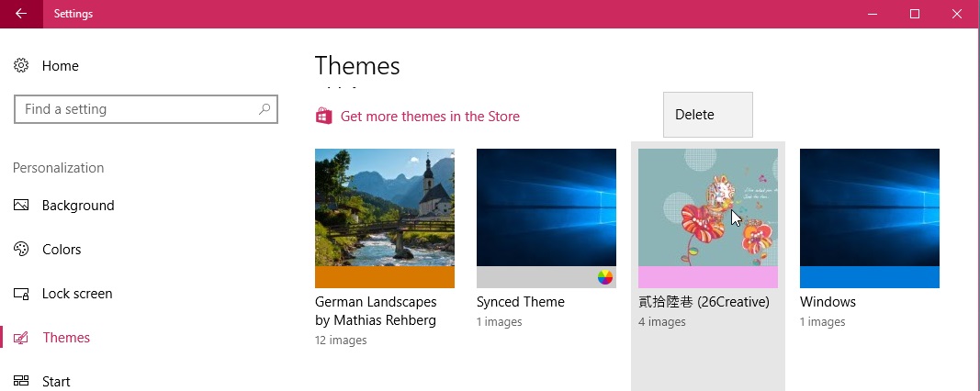Open Home via the gear icon
Viewport: 980px width, 391px height.
point(21,65)
